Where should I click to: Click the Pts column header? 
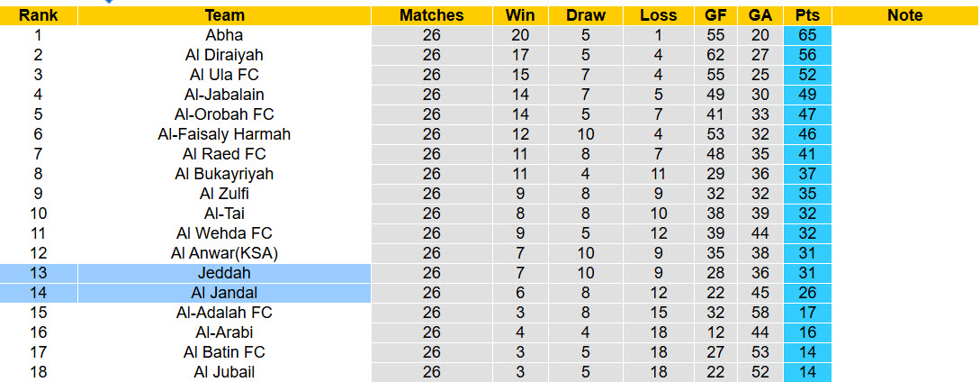(807, 15)
